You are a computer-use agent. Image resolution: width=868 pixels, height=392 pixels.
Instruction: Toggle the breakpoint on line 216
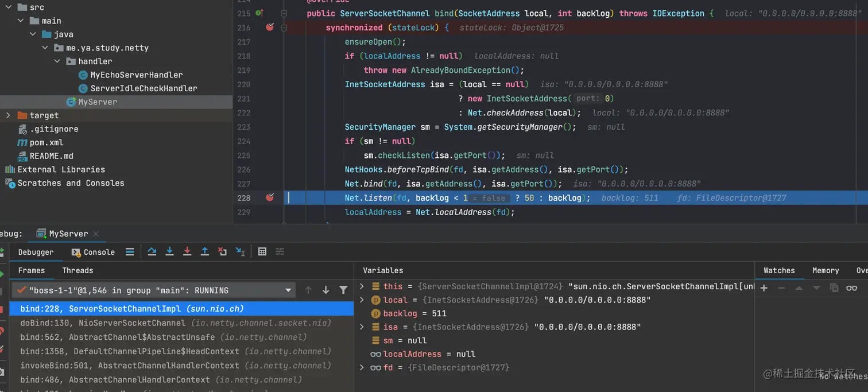point(270,27)
